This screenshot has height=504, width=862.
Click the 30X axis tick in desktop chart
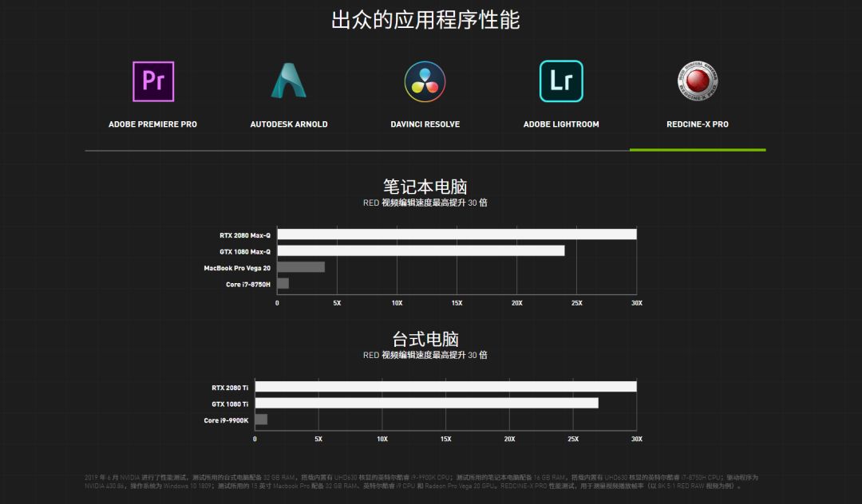[637, 439]
